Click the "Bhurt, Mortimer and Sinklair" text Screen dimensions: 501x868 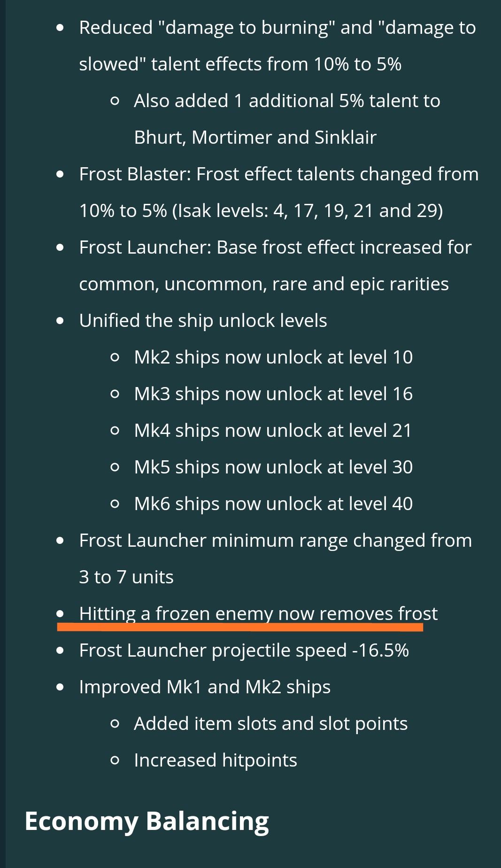(255, 138)
